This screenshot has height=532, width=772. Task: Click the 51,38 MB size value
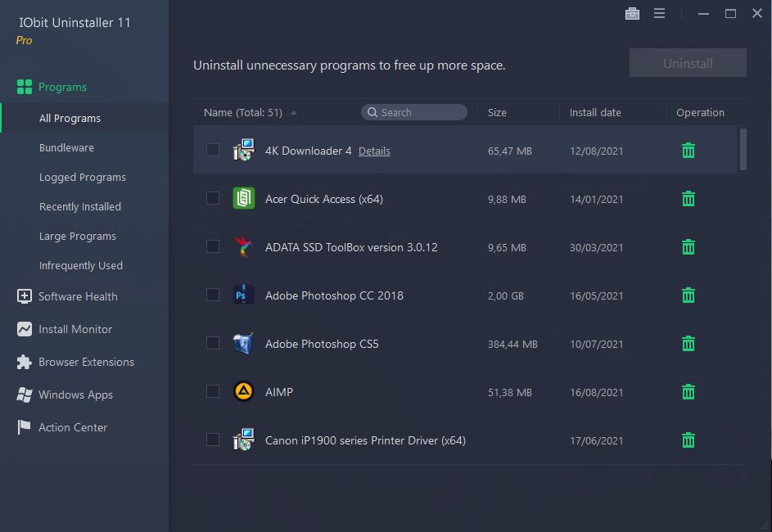click(509, 392)
